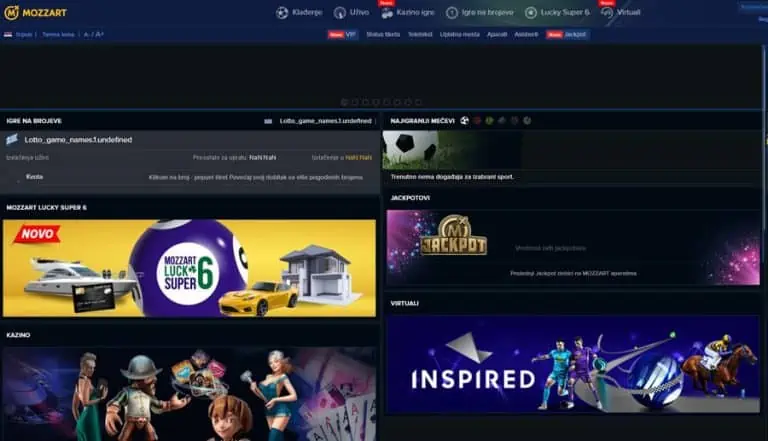Open Status tiketa
This screenshot has width=768, height=441.
click(x=383, y=34)
